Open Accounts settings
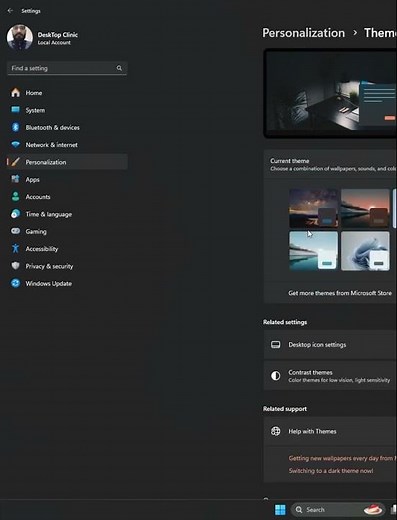 [x=67, y=196]
